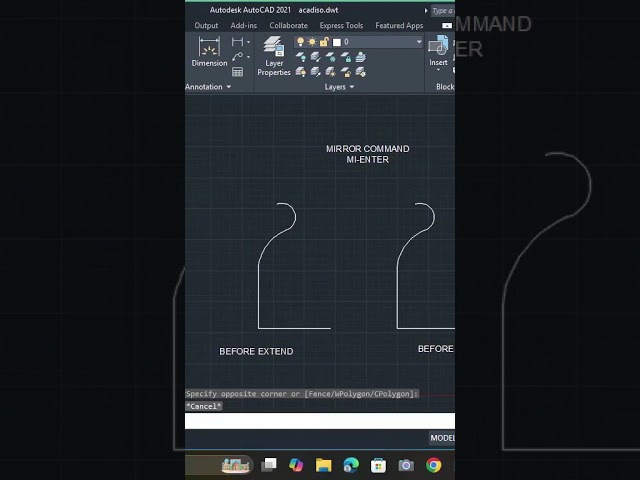Open Task View on the taskbar
The width and height of the screenshot is (640, 480).
tap(269, 464)
